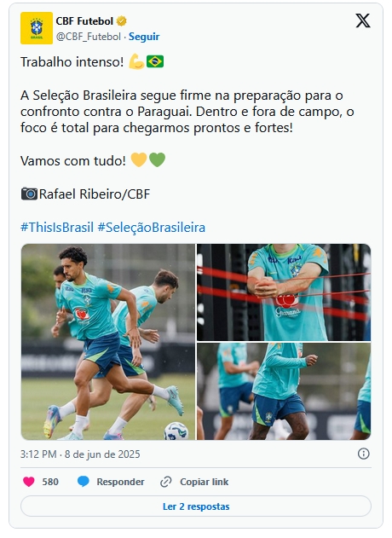The height and width of the screenshot is (538, 392).
Task: Follow the account via Seguir
Action: point(144,37)
